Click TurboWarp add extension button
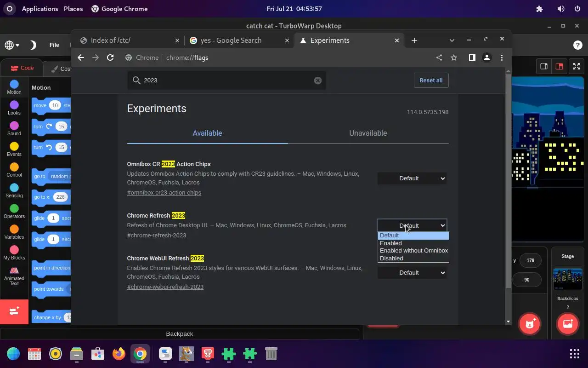The image size is (588, 368). click(14, 311)
